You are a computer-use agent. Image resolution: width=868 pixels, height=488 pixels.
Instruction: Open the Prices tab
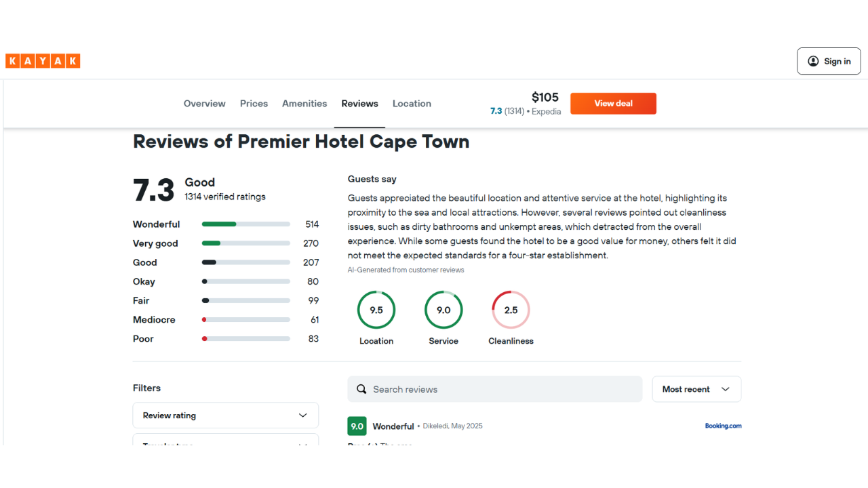tap(254, 104)
